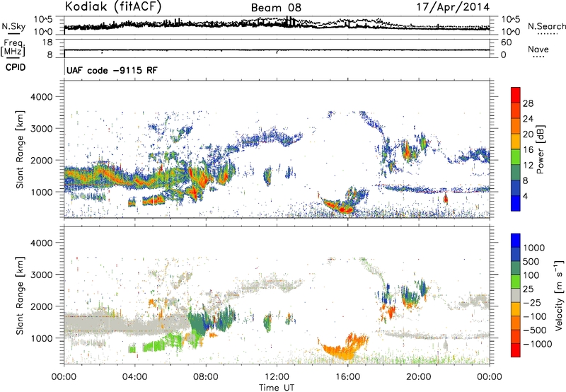
Task: Click the 'Beam 08' label
Action: click(276, 8)
